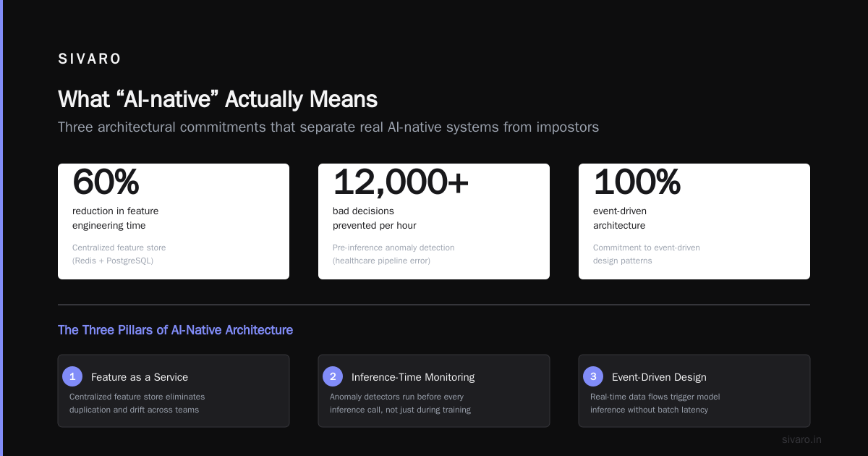Click the SIVARO brand logo text
868x456 pixels.
[x=90, y=59]
